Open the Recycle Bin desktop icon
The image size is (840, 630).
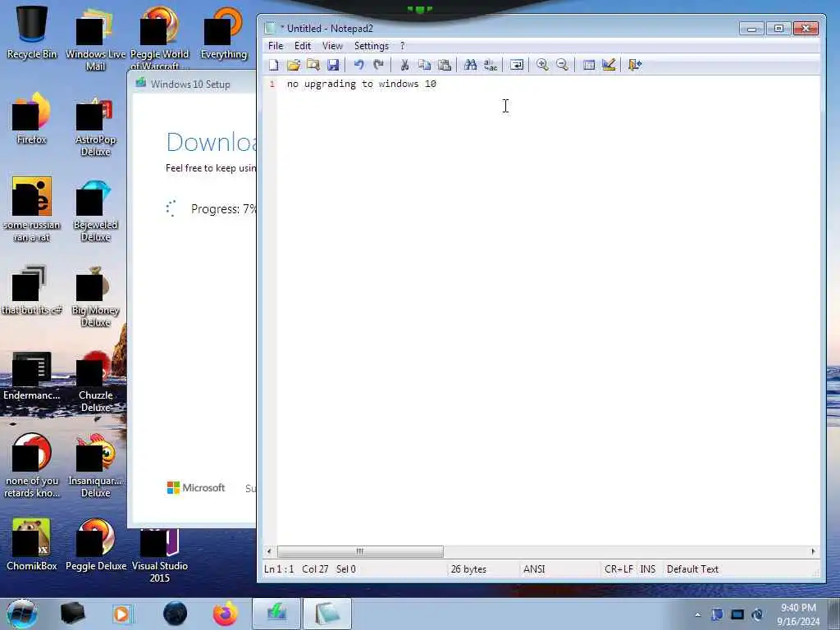[32, 33]
